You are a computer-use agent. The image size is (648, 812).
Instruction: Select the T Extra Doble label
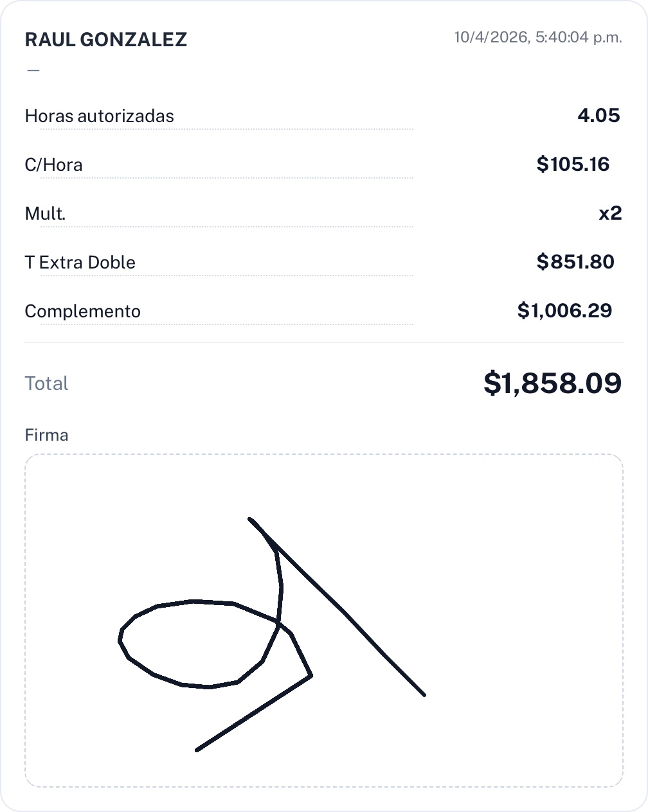tap(80, 263)
